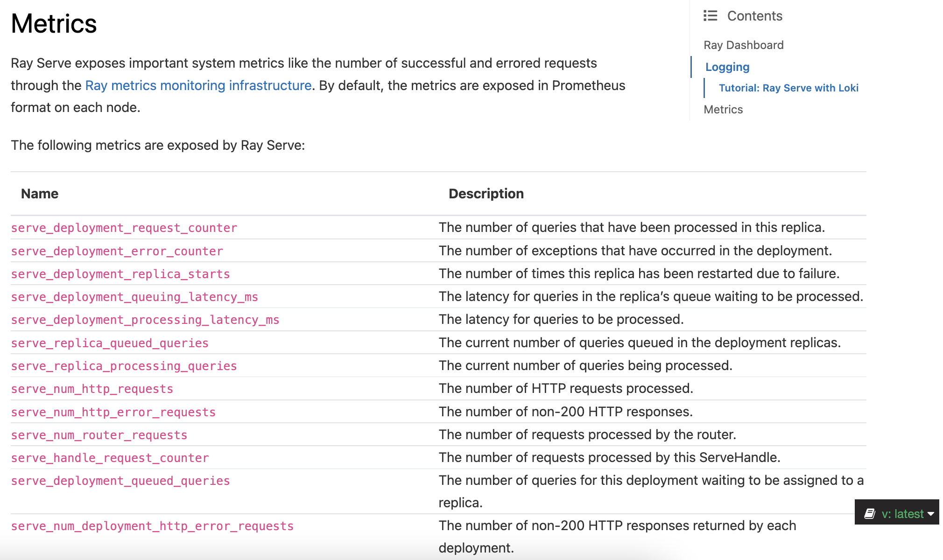Click serve_deployment_queuing_latency_ms metric name
Screen dimensions: 943x560
pyautogui.click(x=134, y=297)
